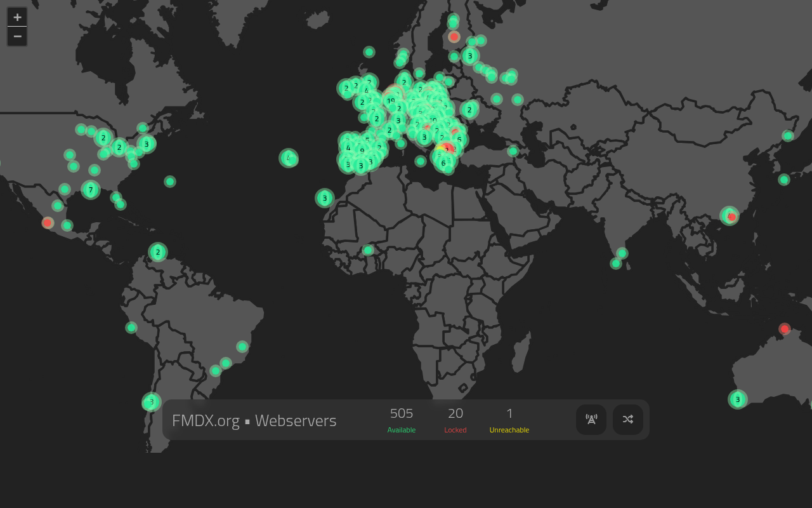Select the red locked marker in Finland

(454, 37)
